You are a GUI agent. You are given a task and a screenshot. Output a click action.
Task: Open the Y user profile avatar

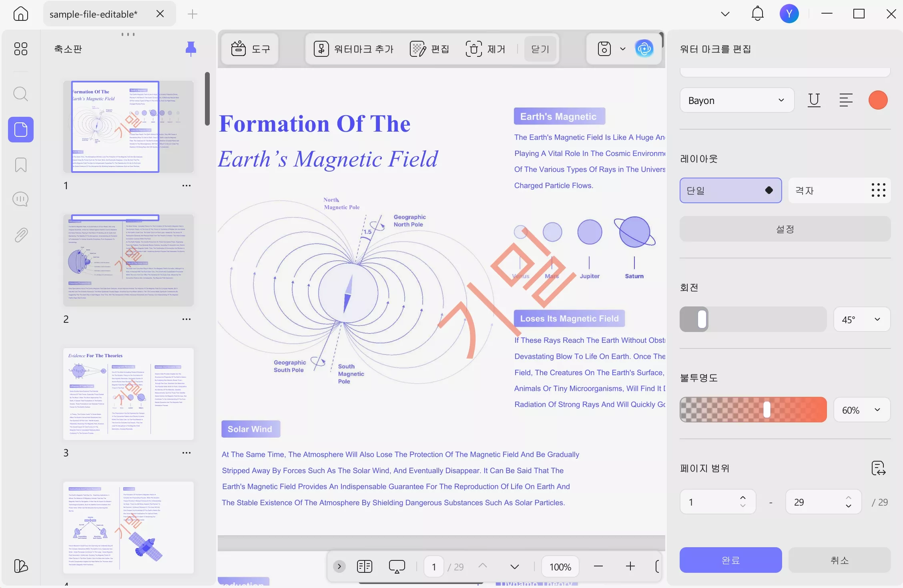tap(789, 14)
